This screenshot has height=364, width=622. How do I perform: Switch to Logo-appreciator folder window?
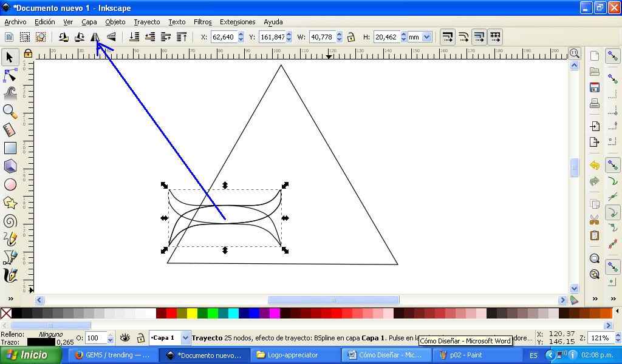coord(296,356)
